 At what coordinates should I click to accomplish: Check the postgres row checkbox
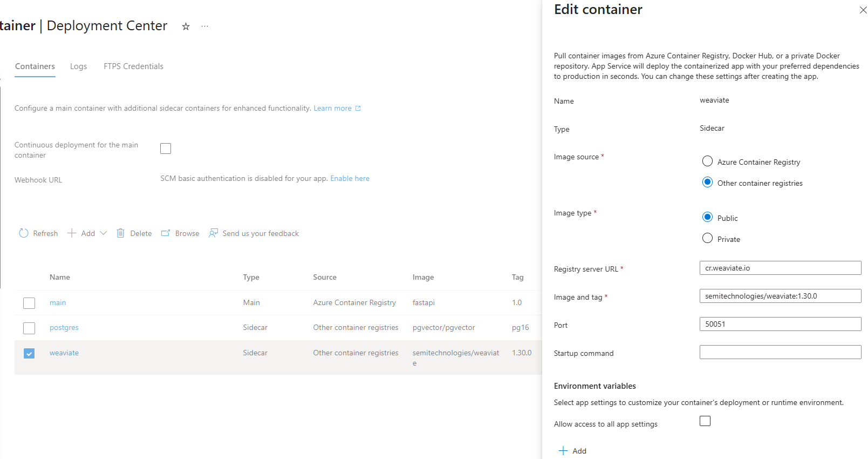pyautogui.click(x=29, y=328)
